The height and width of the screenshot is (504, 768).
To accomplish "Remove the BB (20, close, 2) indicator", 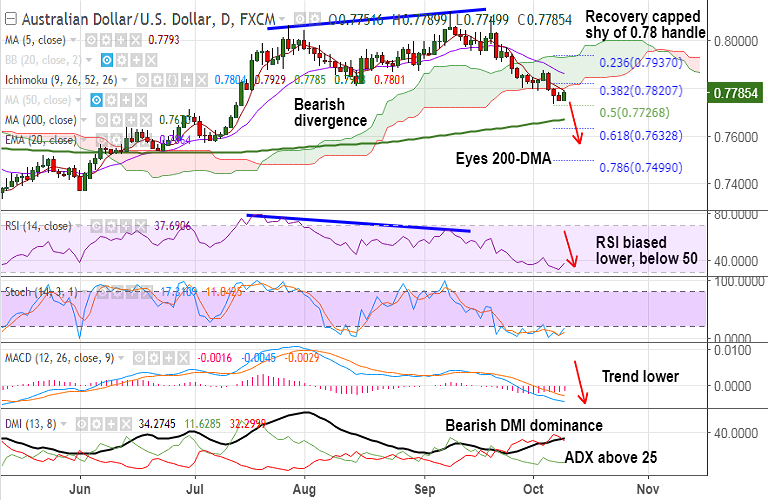I will click(151, 60).
